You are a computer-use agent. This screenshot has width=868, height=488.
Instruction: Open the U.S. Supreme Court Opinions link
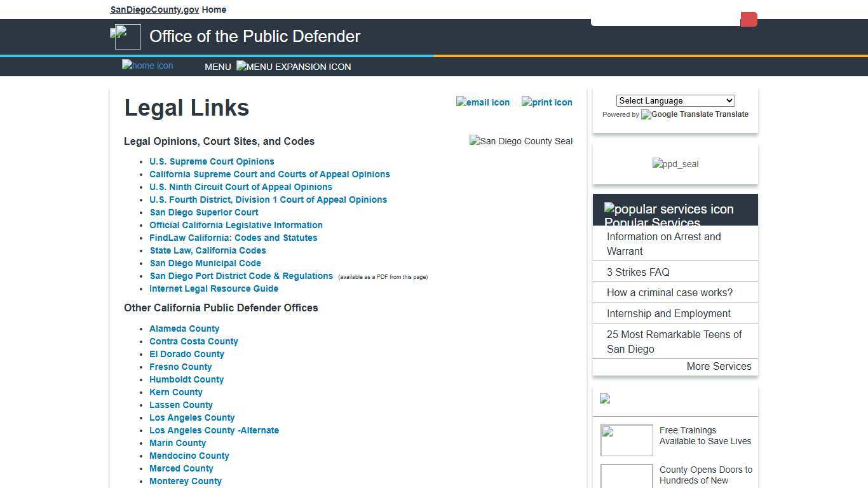(212, 161)
